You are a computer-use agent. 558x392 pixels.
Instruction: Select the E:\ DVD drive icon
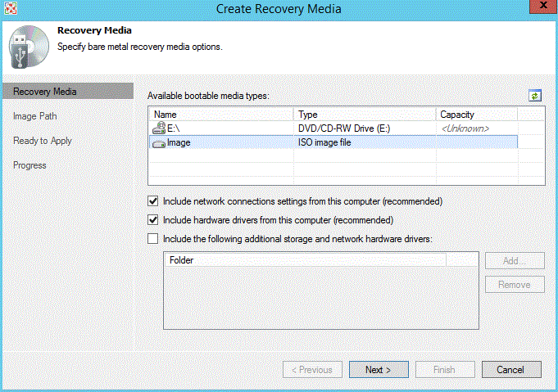[x=159, y=128]
